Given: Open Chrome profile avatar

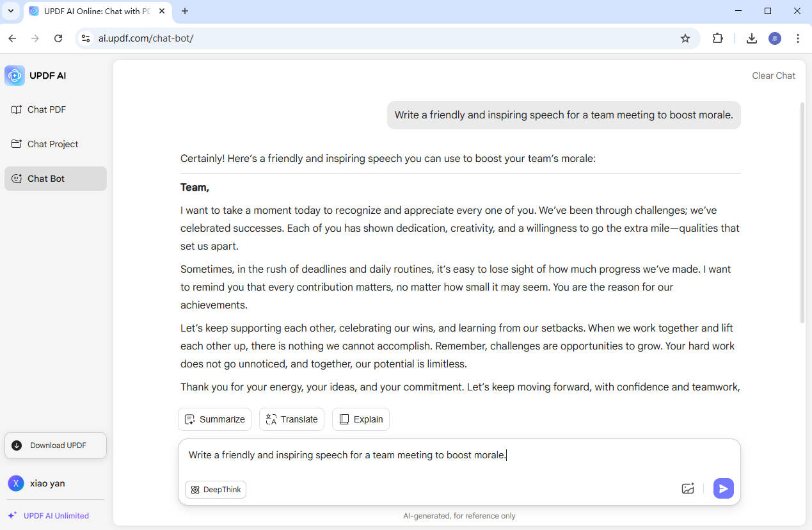Looking at the screenshot, I should pos(775,38).
